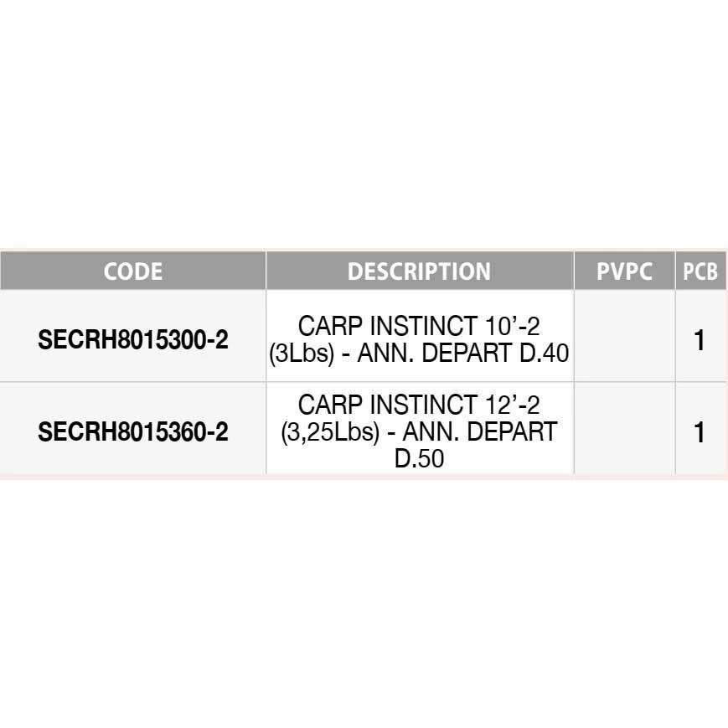Select the PVPC column header
This screenshot has width=728, height=728.
(x=624, y=271)
